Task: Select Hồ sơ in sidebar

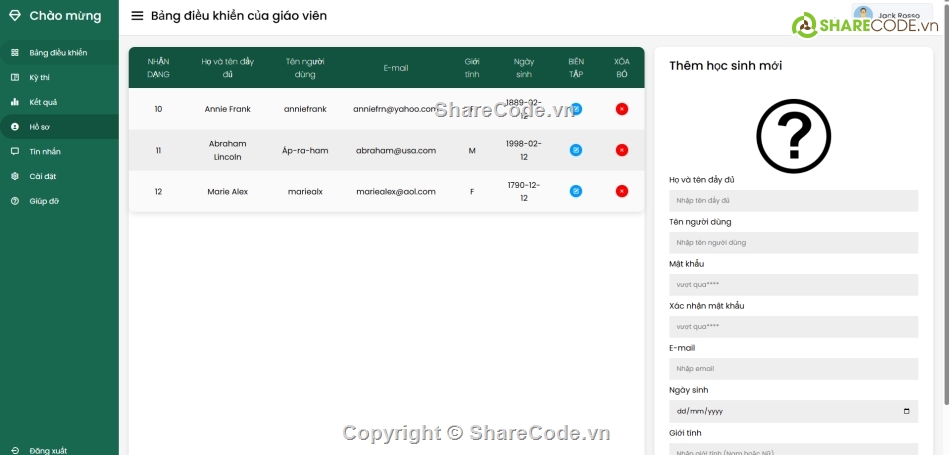Action: click(40, 127)
